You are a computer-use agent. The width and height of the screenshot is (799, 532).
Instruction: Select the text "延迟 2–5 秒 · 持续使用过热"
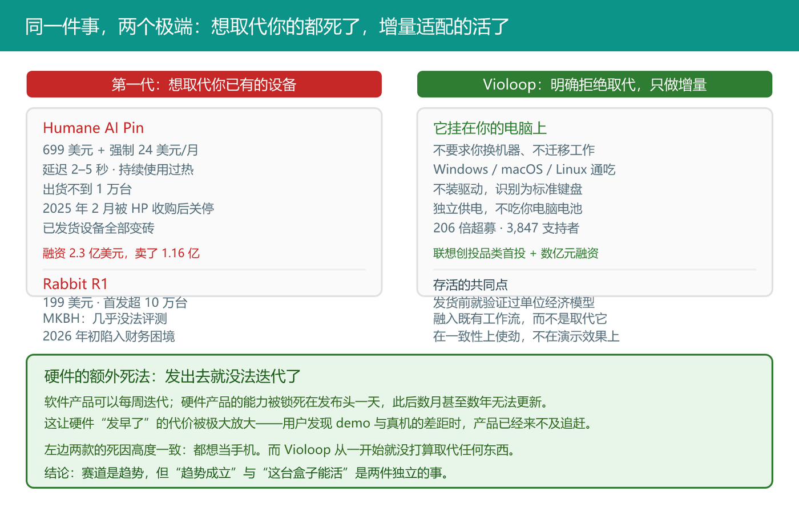tap(118, 169)
